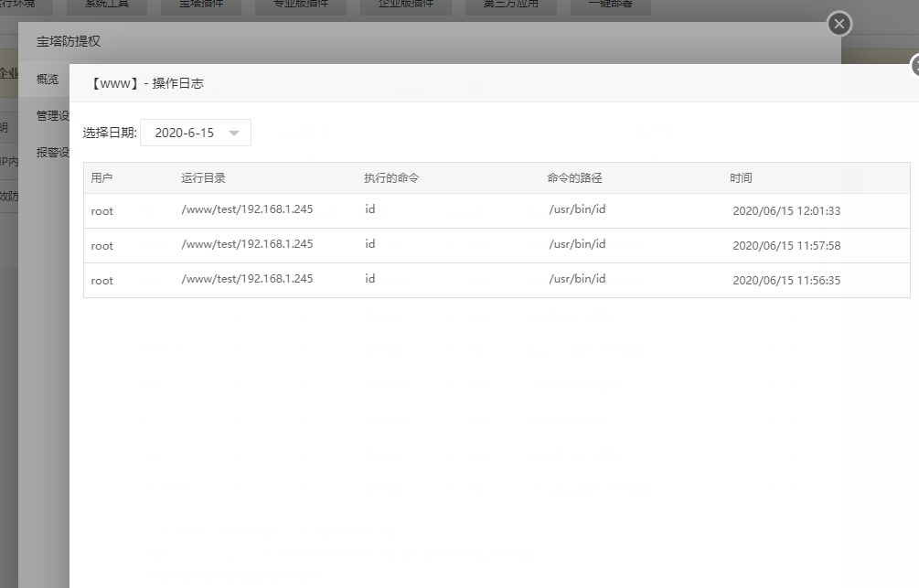Select log row timed 2020/06/15 12:01:33
Image resolution: width=919 pixels, height=588 pixels.
pos(497,211)
